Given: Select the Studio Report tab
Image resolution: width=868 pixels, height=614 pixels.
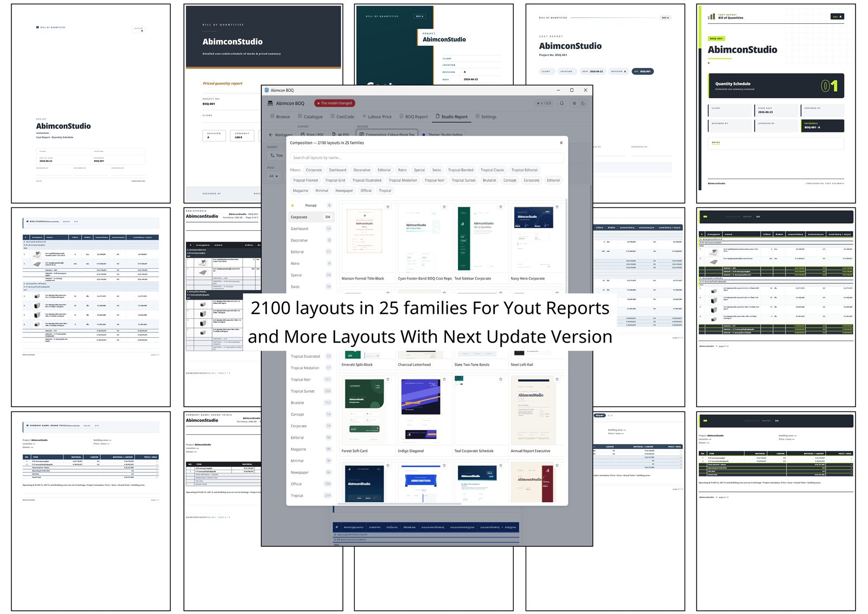Looking at the screenshot, I should (451, 117).
